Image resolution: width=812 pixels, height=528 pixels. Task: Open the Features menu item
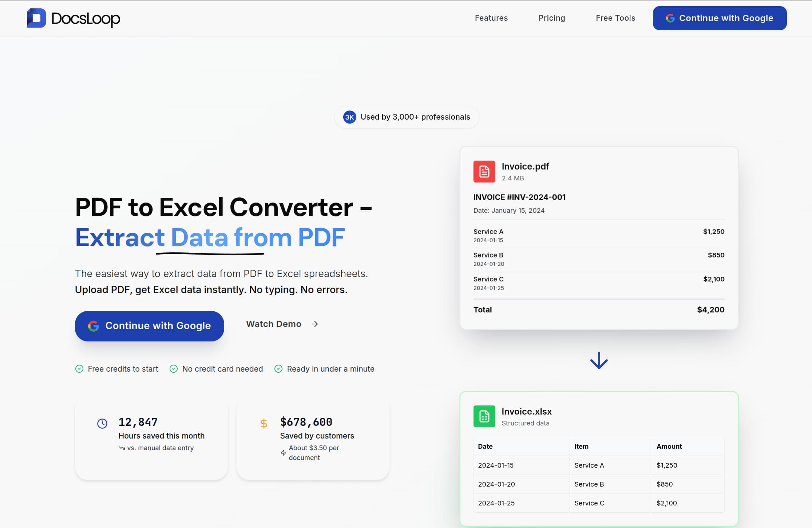coord(491,18)
